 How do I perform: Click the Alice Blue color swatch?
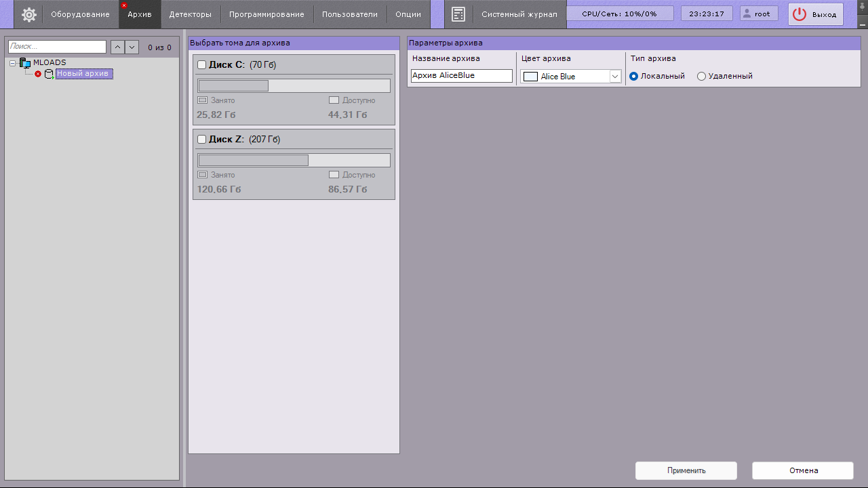pyautogui.click(x=530, y=77)
